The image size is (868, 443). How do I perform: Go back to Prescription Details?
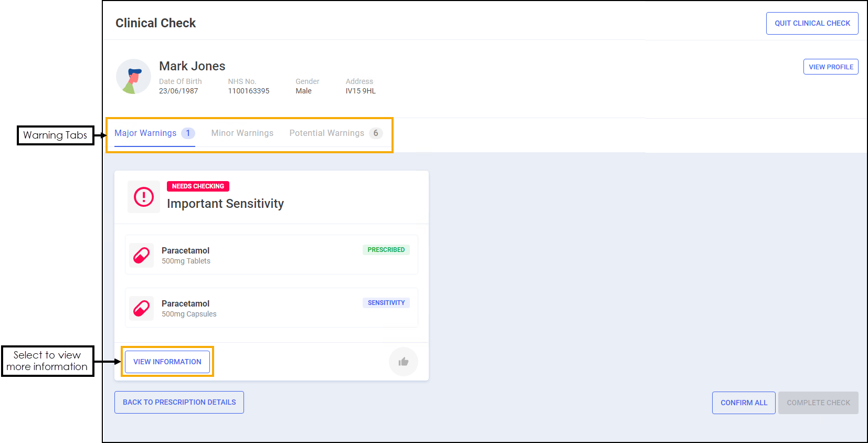179,402
